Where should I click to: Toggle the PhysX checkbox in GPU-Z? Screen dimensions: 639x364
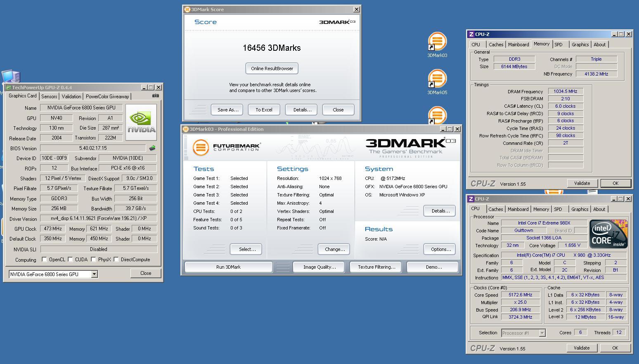(93, 260)
